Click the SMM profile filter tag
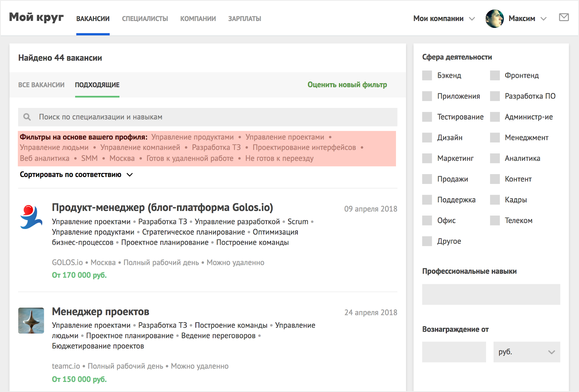Screen dimensions: 579x392 tap(89, 158)
